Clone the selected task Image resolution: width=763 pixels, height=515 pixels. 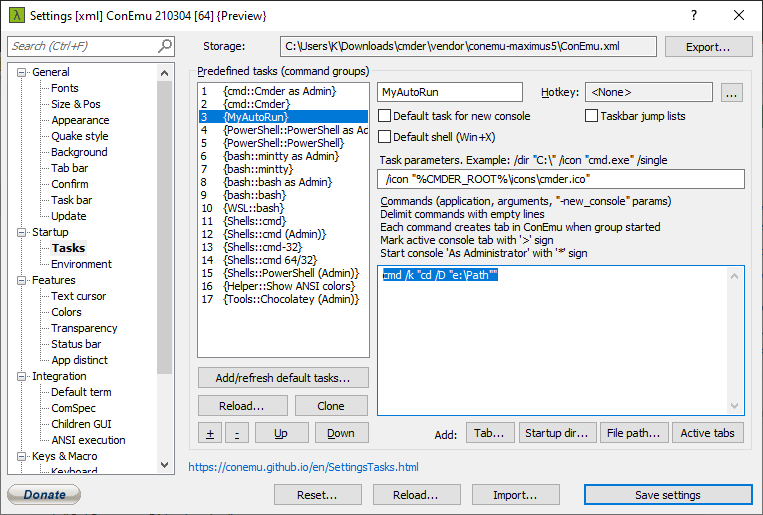[331, 405]
